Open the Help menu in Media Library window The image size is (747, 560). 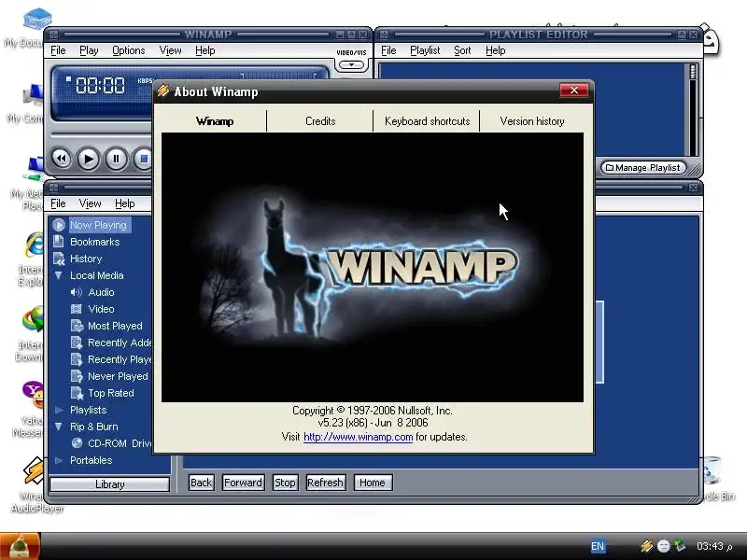coord(125,203)
